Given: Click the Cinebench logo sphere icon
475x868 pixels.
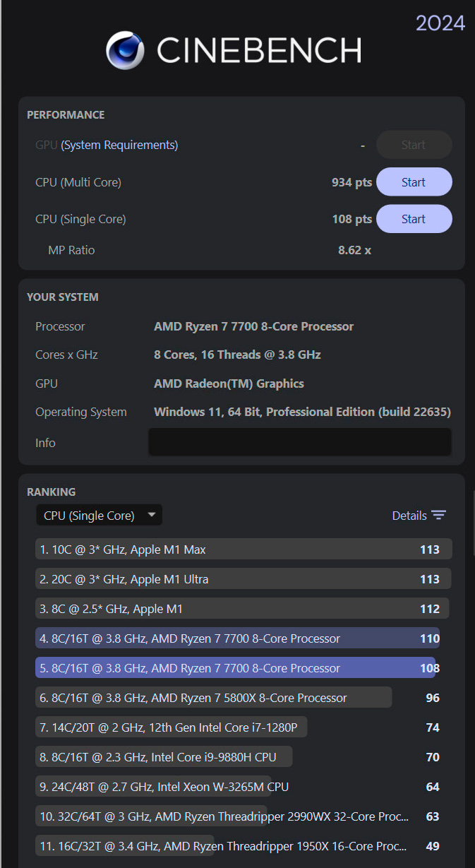Looking at the screenshot, I should tap(125, 50).
